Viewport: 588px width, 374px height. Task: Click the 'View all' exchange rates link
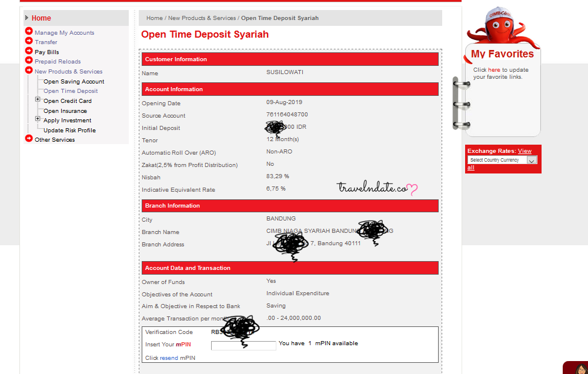tap(524, 151)
